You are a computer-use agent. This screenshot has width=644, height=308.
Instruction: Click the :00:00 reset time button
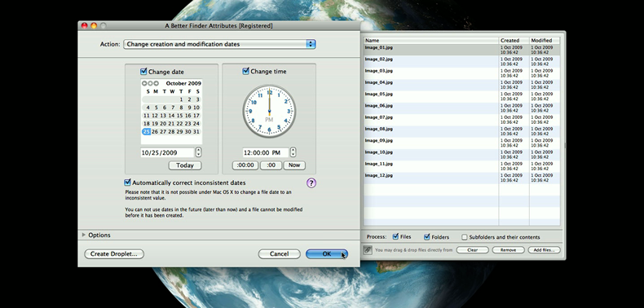[245, 165]
